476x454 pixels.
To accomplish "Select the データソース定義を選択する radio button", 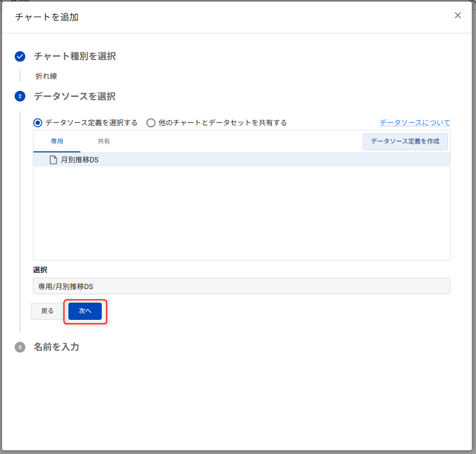I will pyautogui.click(x=38, y=123).
